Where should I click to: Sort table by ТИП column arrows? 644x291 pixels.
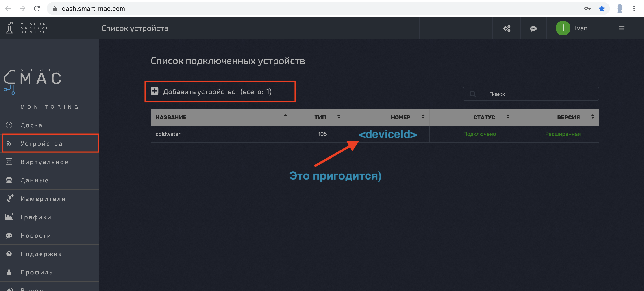[x=339, y=117]
